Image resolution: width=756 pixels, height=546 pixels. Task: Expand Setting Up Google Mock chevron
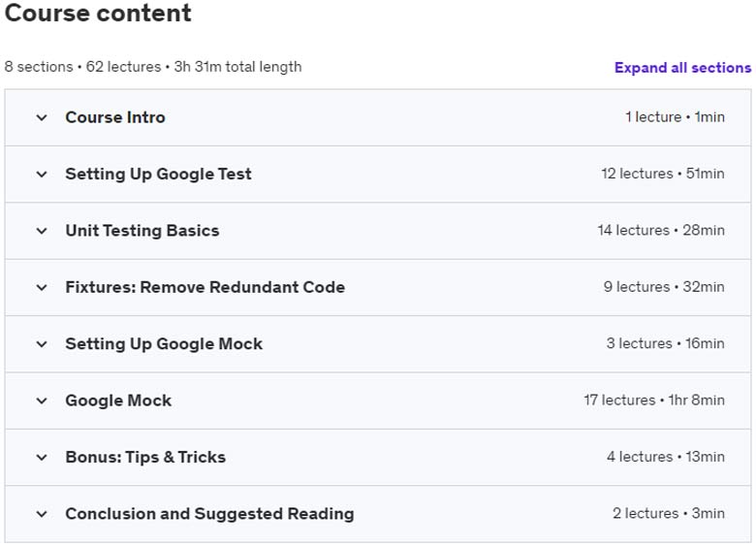(x=42, y=344)
